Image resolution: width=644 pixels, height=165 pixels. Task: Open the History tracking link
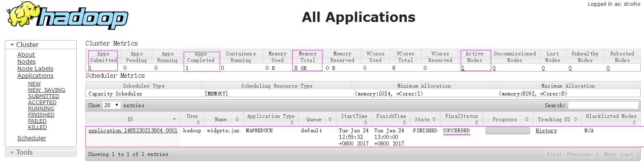pyautogui.click(x=546, y=131)
